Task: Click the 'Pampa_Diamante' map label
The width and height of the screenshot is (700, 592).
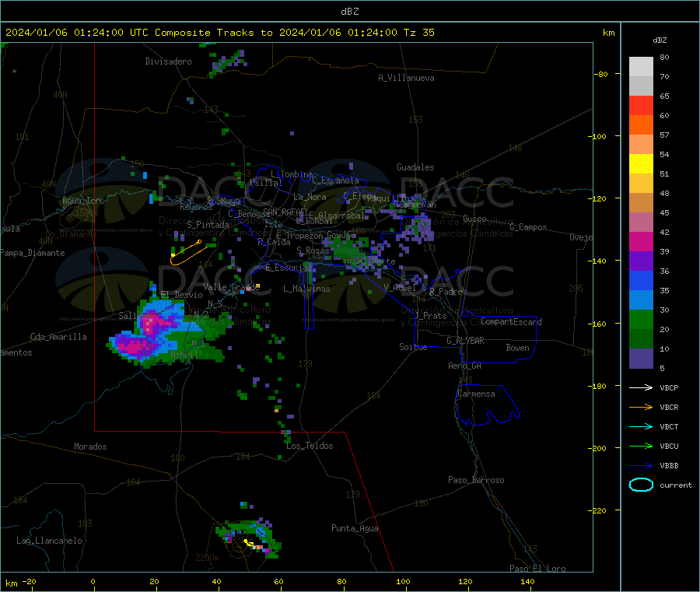Action: pyautogui.click(x=33, y=253)
